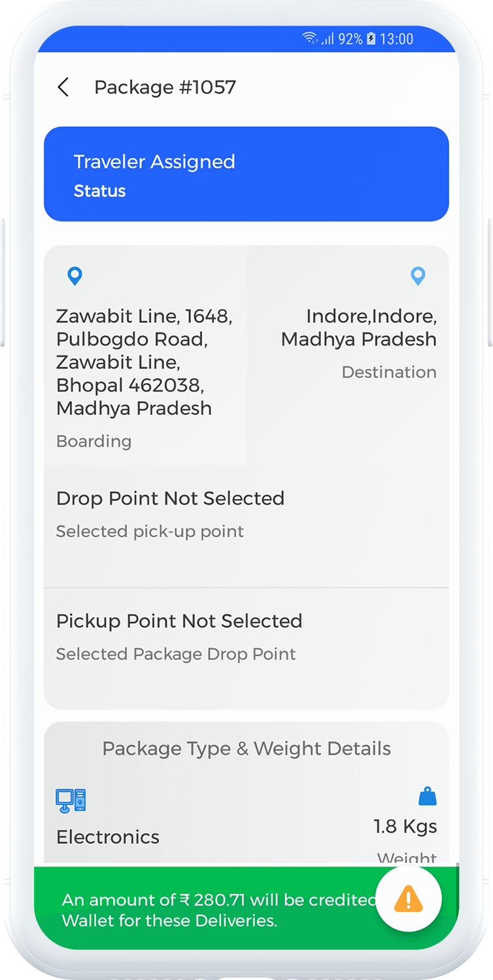Image resolution: width=493 pixels, height=980 pixels.
Task: Tap the Zawabit Line boarding address
Action: point(144,363)
